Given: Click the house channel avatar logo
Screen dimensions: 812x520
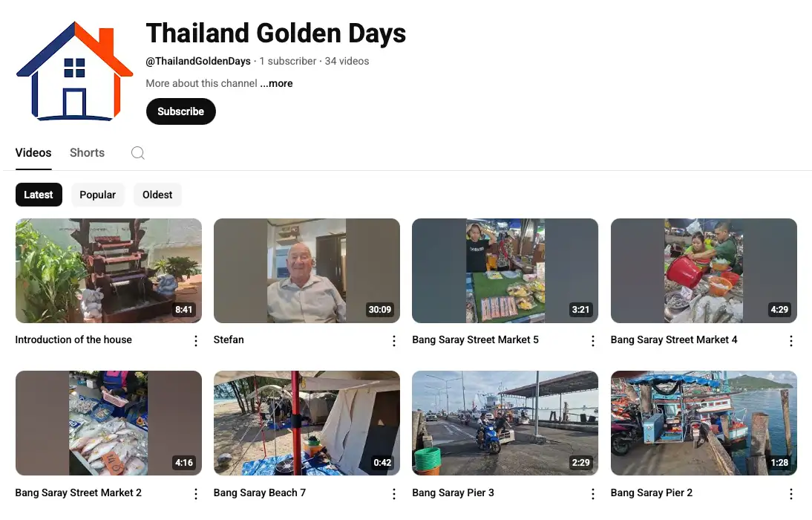Looking at the screenshot, I should 74,71.
